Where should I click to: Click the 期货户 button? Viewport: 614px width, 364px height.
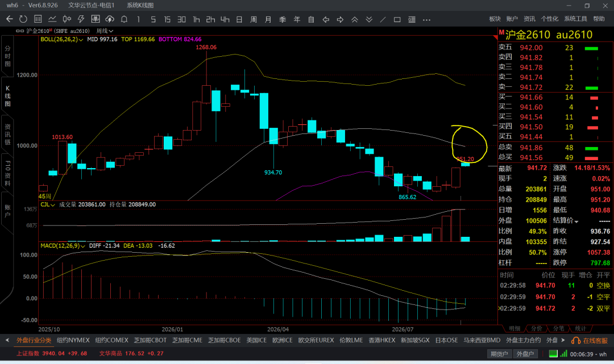tap(499, 354)
